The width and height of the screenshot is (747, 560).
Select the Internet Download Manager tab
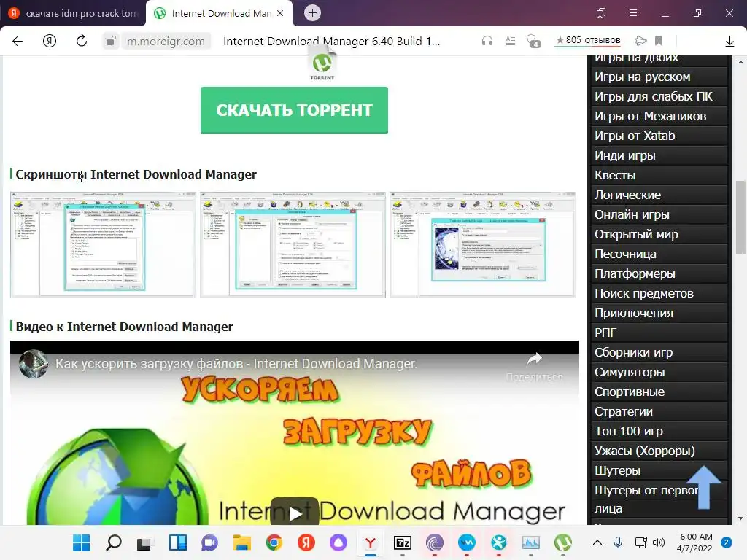click(x=219, y=13)
